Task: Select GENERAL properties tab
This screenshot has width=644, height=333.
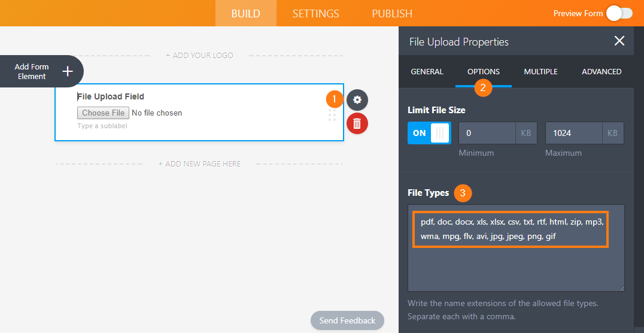Action: click(x=427, y=72)
